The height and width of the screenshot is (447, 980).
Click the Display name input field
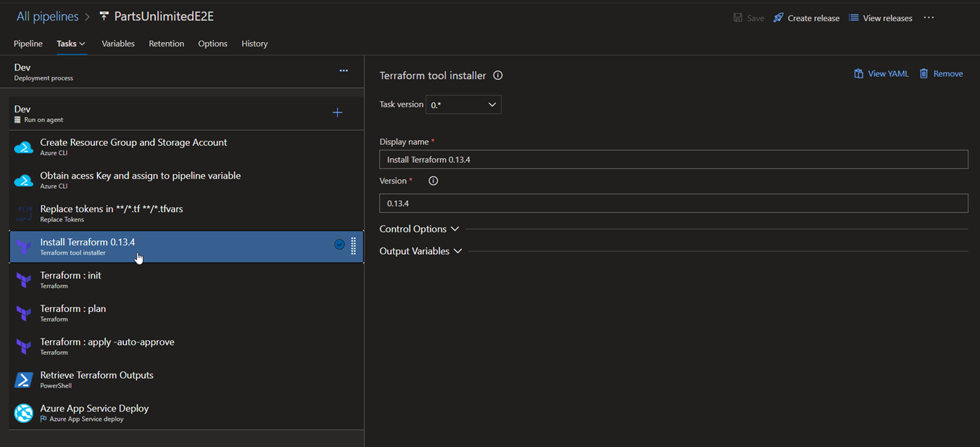point(673,159)
